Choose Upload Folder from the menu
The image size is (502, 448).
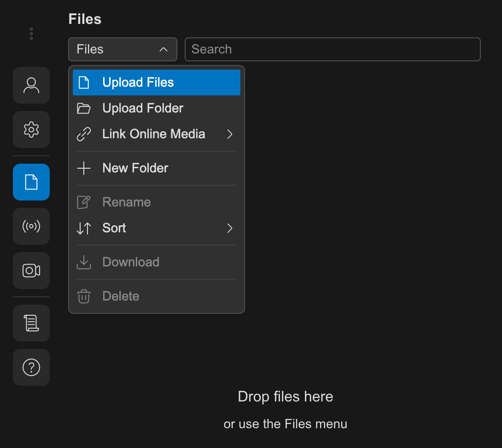(157, 108)
